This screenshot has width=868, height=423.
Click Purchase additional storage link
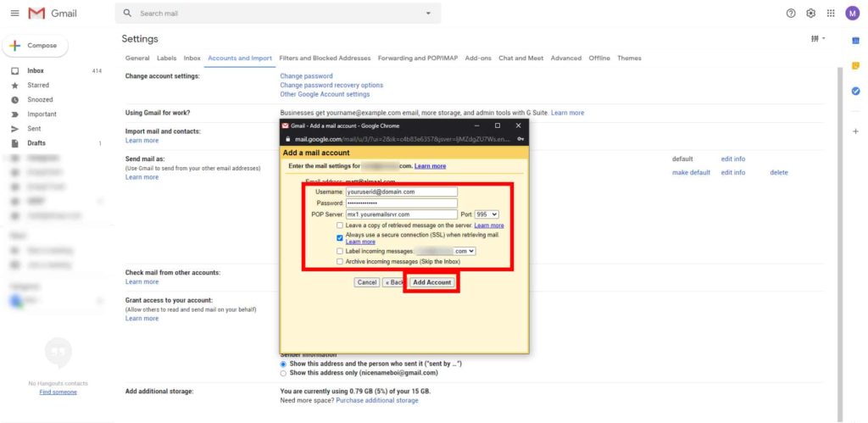(x=377, y=400)
